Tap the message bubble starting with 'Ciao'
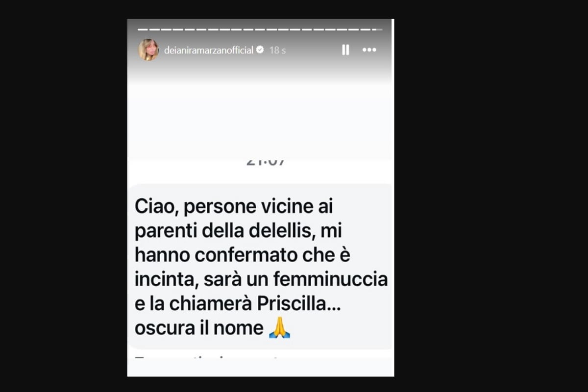Image resolution: width=588 pixels, height=392 pixels. pos(261,267)
